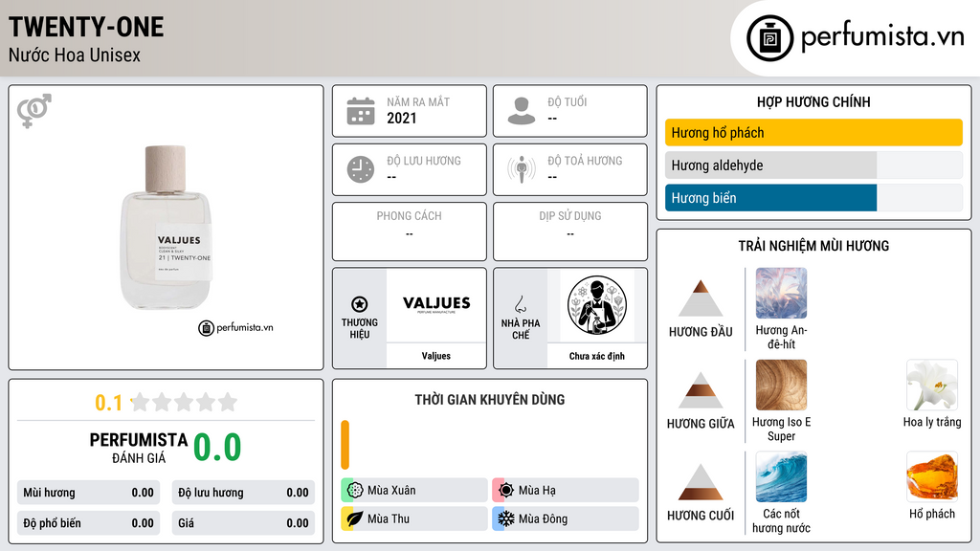This screenshot has height=551, width=980.
Task: Click the perfumista.vn logo icon
Action: [x=769, y=38]
